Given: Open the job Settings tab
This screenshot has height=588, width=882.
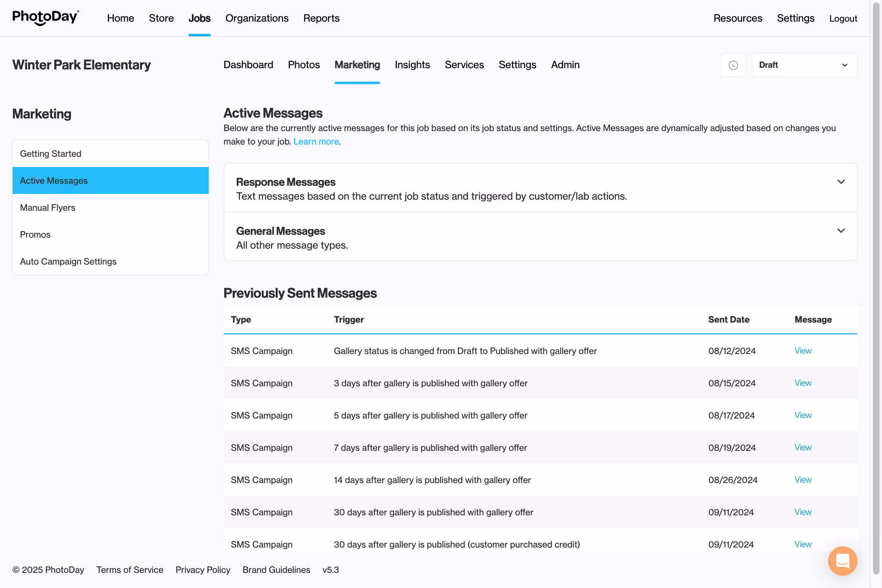Looking at the screenshot, I should tap(517, 65).
